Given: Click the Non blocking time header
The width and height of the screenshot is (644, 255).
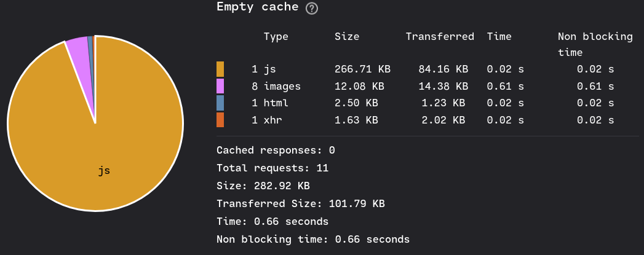Looking at the screenshot, I should click(595, 44).
